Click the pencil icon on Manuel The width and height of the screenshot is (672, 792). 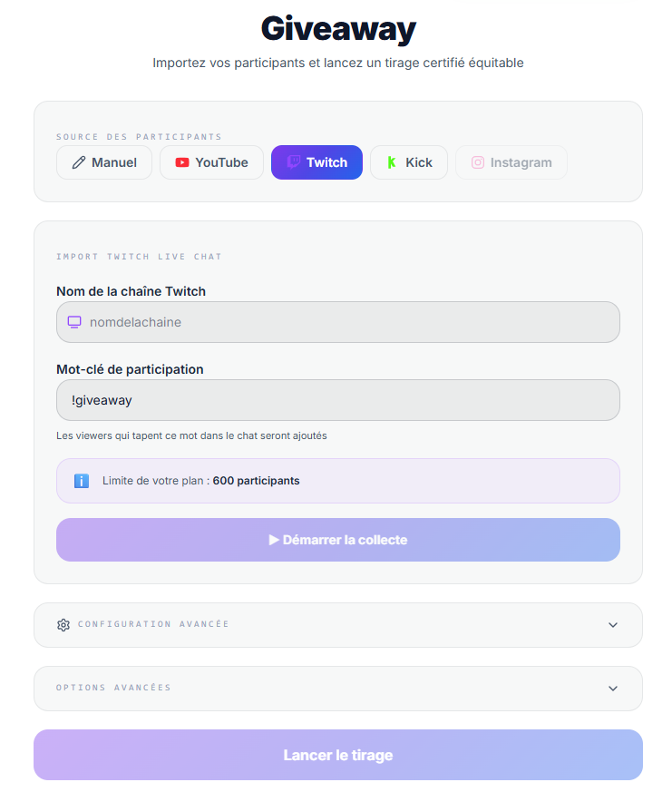[x=79, y=162]
